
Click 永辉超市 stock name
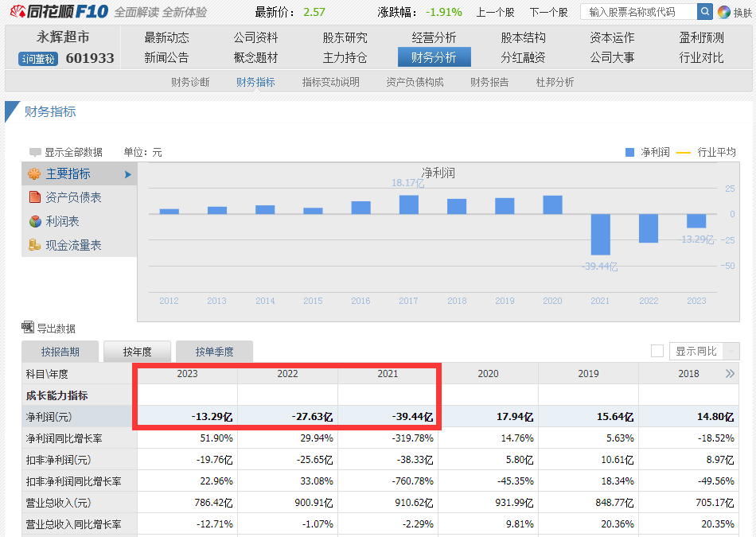click(63, 37)
